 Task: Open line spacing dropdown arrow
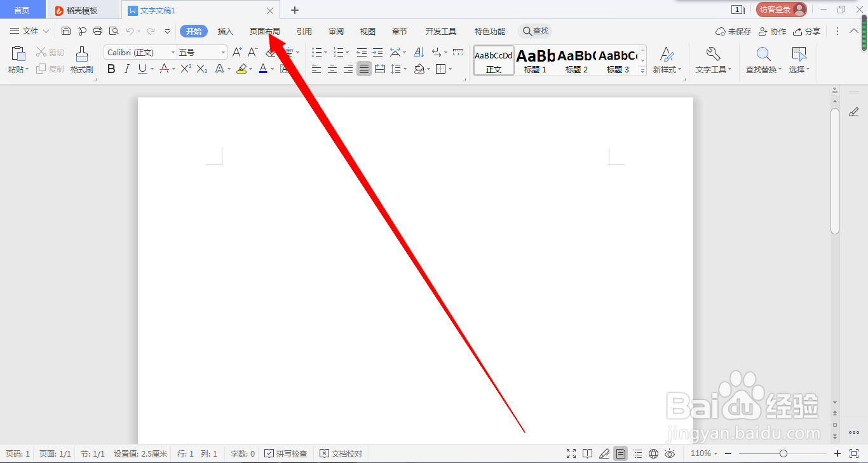coord(405,69)
